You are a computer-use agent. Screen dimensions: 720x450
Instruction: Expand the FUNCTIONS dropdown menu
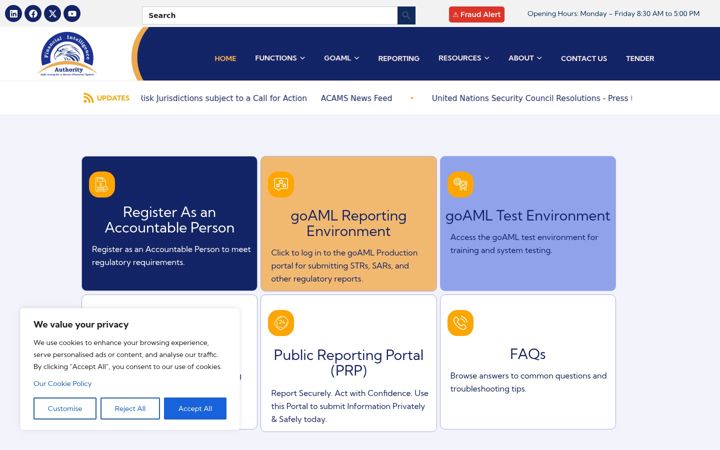click(x=280, y=58)
